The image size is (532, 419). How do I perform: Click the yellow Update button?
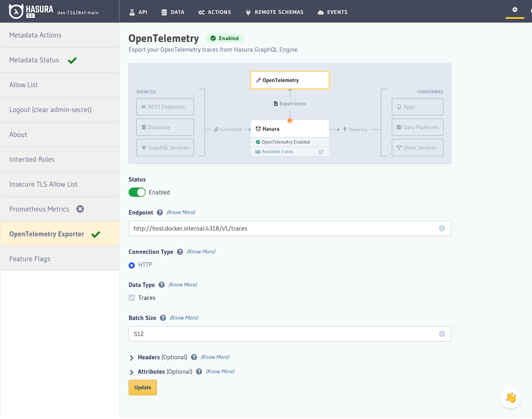coord(143,387)
